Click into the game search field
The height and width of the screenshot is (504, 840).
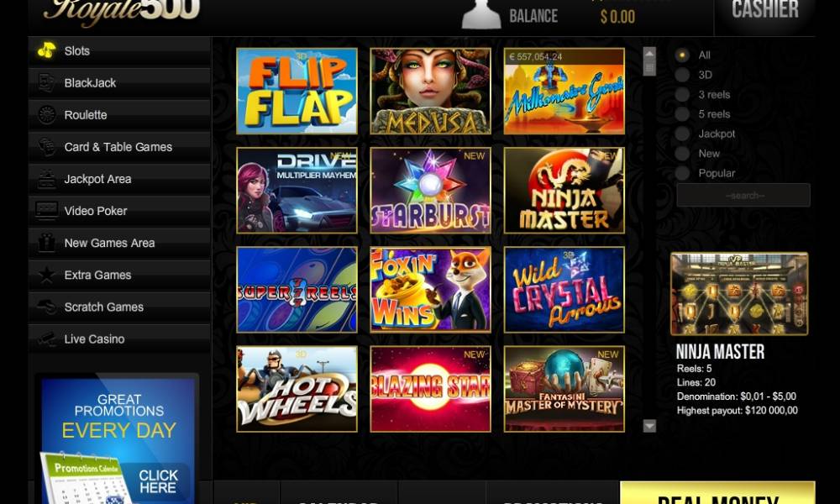pos(743,196)
